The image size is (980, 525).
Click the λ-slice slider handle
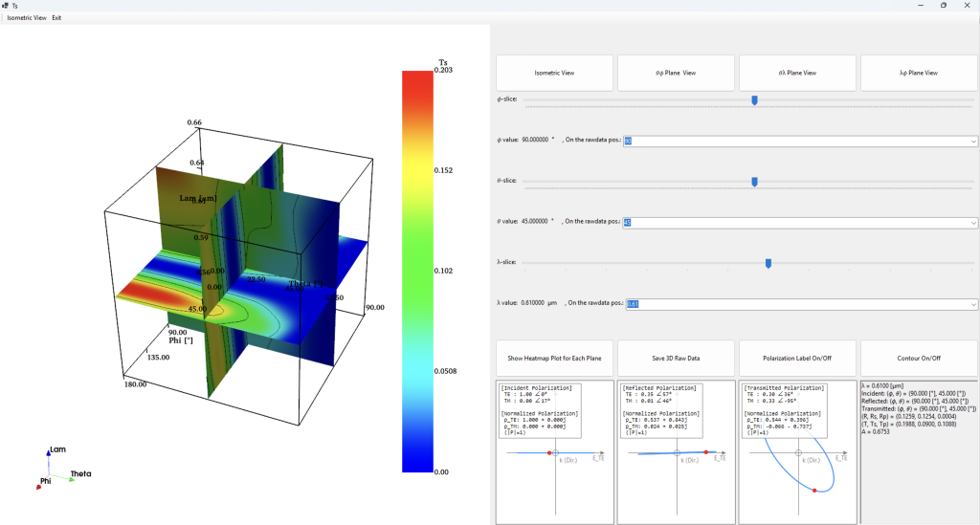coord(768,263)
